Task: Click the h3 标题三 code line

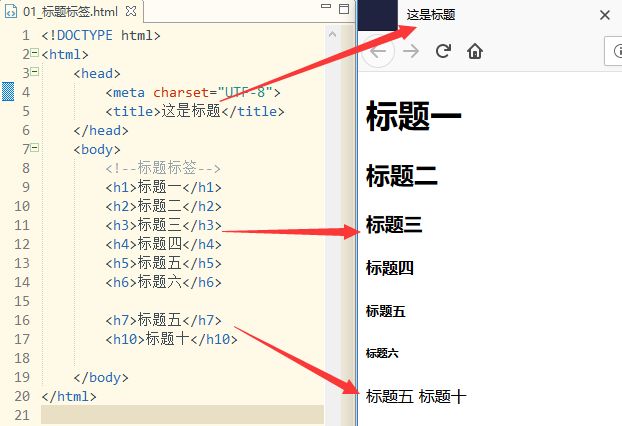Action: coord(163,225)
